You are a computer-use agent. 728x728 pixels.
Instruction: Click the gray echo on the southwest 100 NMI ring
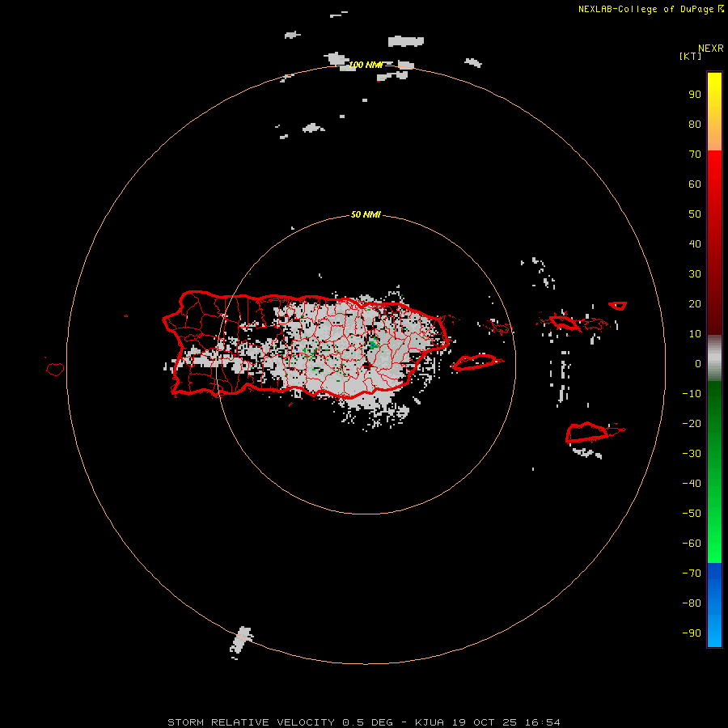point(241,640)
